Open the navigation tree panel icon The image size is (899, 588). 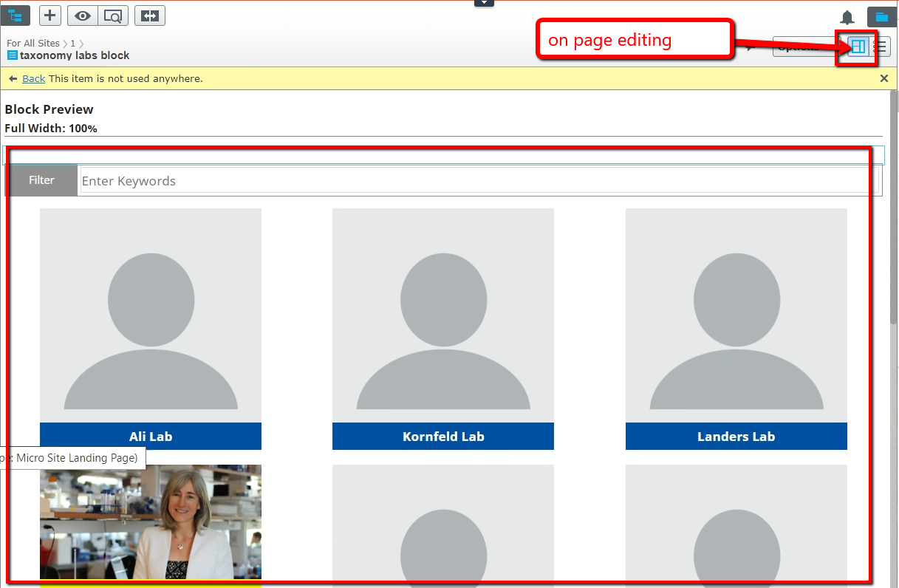16,16
